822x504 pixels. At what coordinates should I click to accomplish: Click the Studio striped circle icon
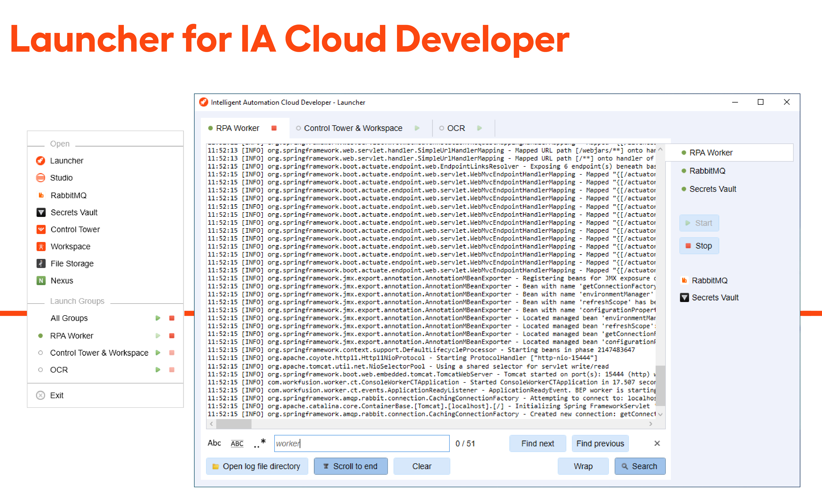41,178
